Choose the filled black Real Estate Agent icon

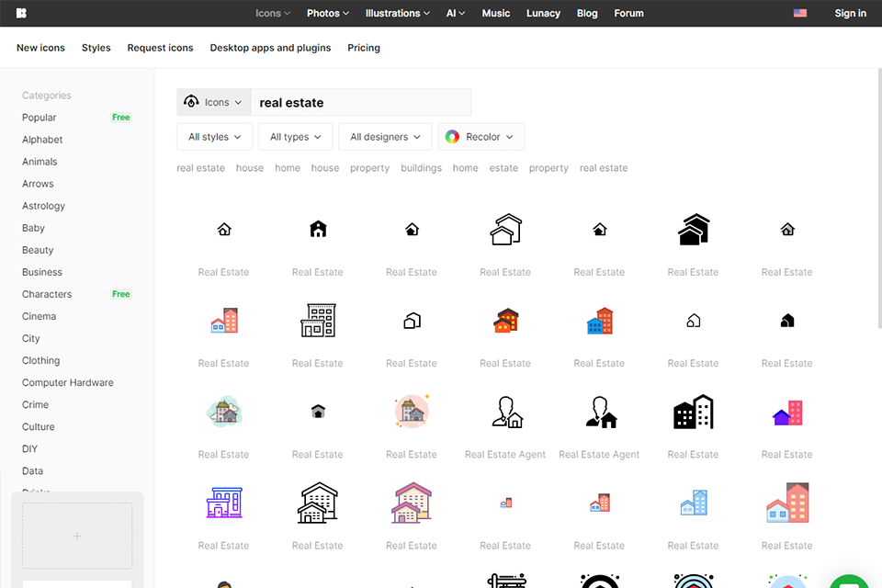coord(601,412)
